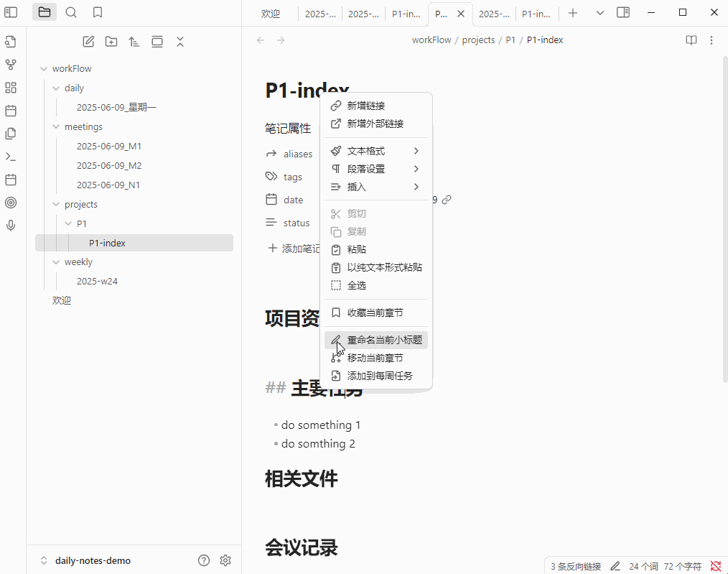Choose 收藏当前章节 menu entry
728x574 pixels.
tap(376, 313)
